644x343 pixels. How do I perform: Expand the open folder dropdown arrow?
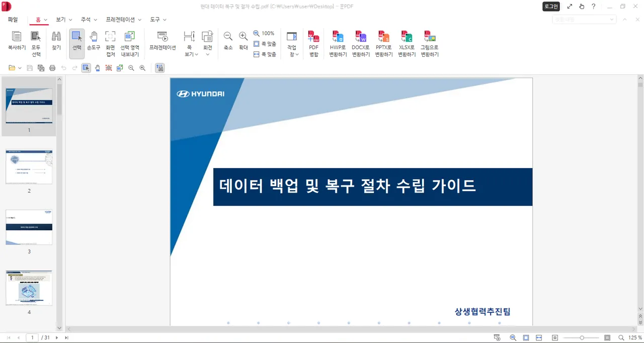pos(20,68)
